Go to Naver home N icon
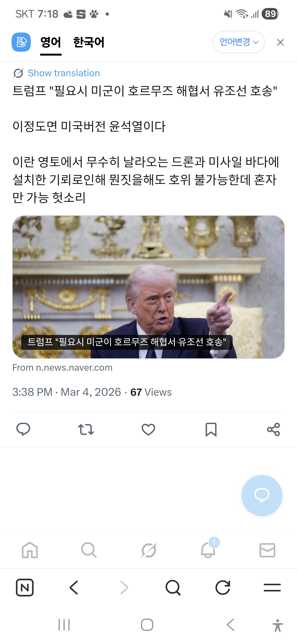This screenshot has height=644, width=297. point(25,587)
